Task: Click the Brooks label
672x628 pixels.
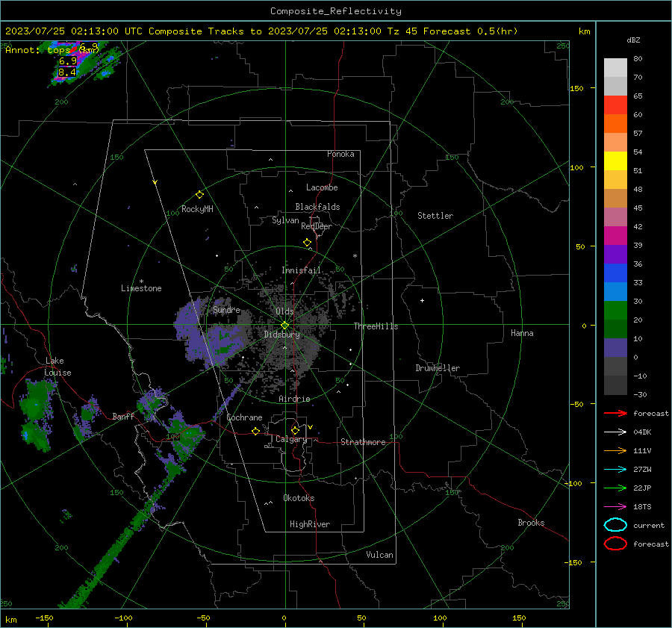Action: pyautogui.click(x=531, y=523)
